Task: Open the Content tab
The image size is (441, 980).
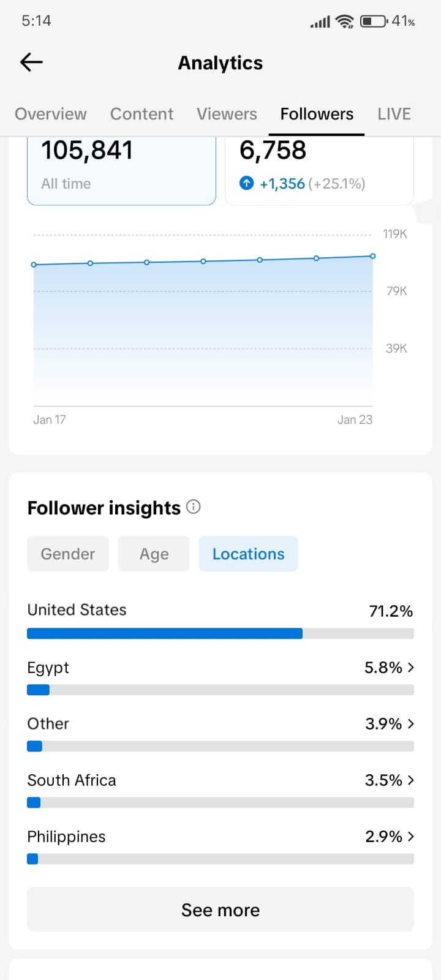Action: (141, 114)
